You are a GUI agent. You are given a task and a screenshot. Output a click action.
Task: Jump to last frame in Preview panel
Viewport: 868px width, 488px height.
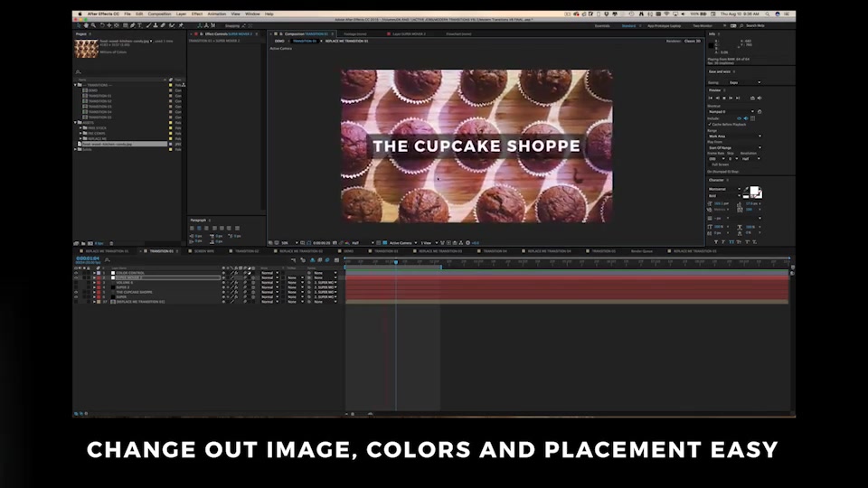click(738, 98)
